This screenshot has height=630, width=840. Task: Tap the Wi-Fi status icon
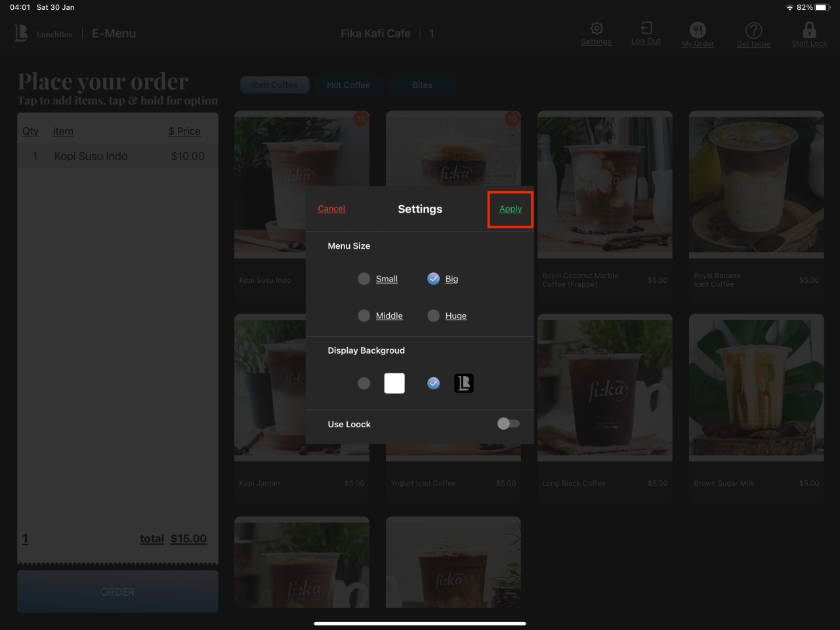[789, 7]
